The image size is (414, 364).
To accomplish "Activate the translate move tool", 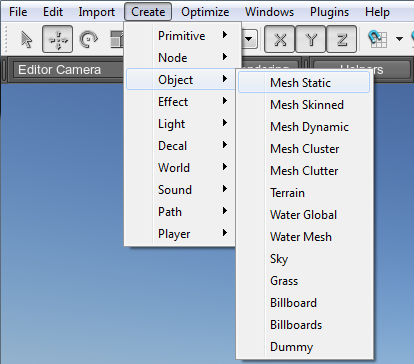I will [58, 39].
